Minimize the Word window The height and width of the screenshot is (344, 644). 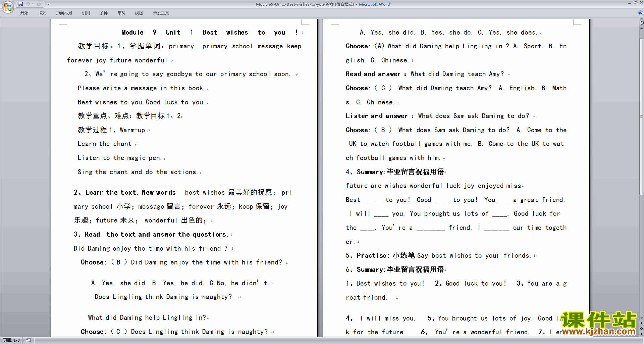pyautogui.click(x=629, y=3)
